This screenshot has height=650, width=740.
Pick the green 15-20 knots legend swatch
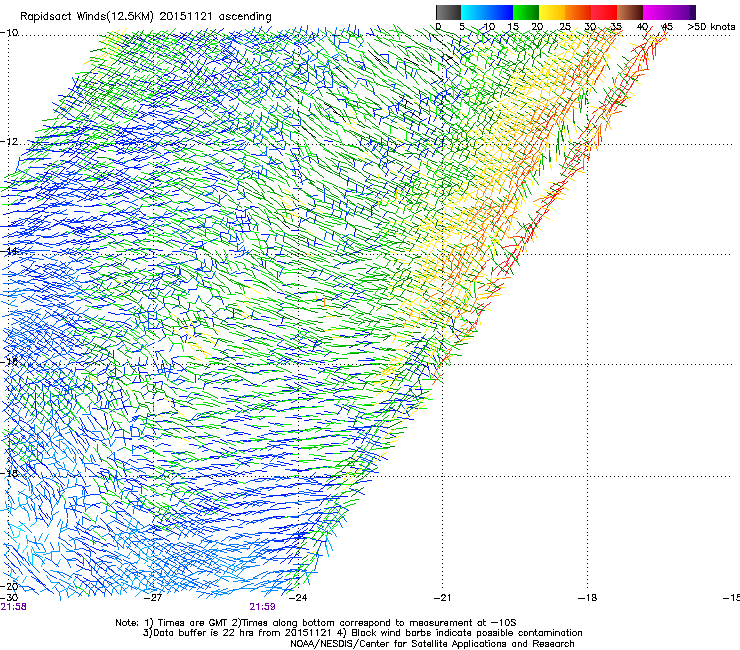point(526,12)
